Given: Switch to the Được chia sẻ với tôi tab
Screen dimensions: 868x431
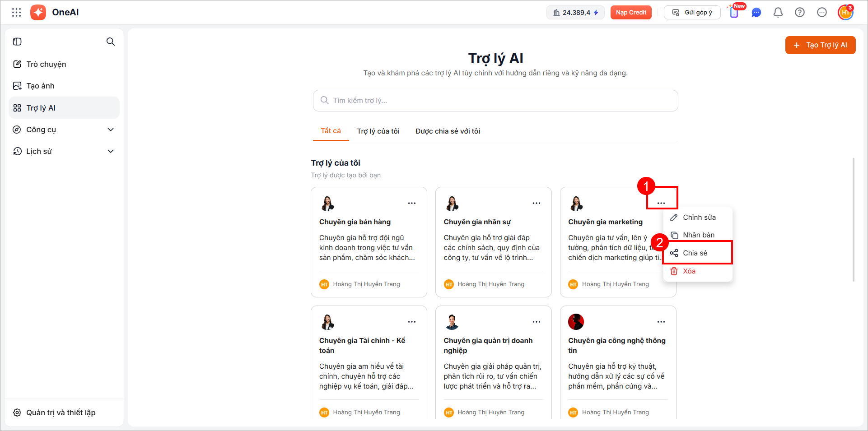Looking at the screenshot, I should (x=448, y=131).
